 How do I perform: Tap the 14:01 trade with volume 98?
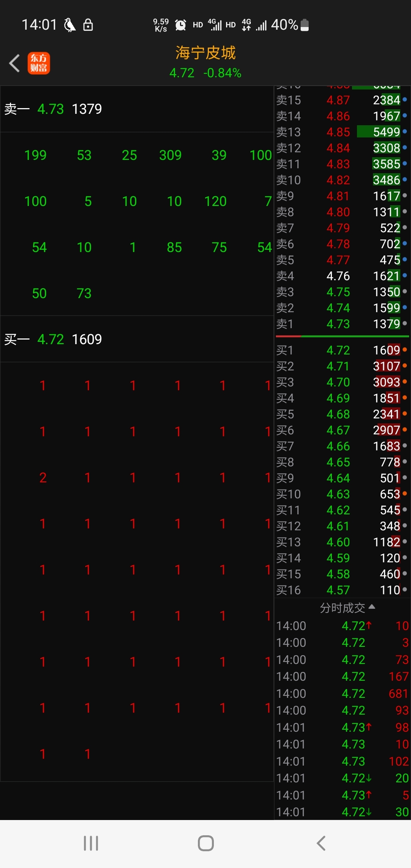342,728
